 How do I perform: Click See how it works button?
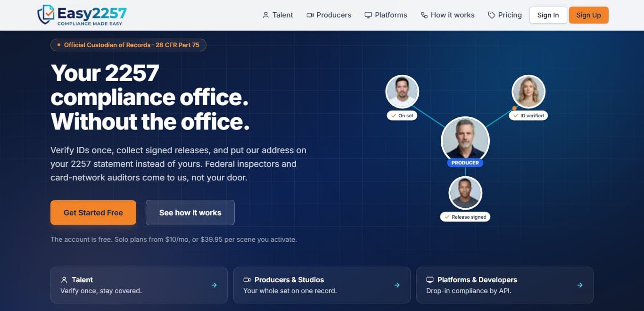[x=190, y=213]
